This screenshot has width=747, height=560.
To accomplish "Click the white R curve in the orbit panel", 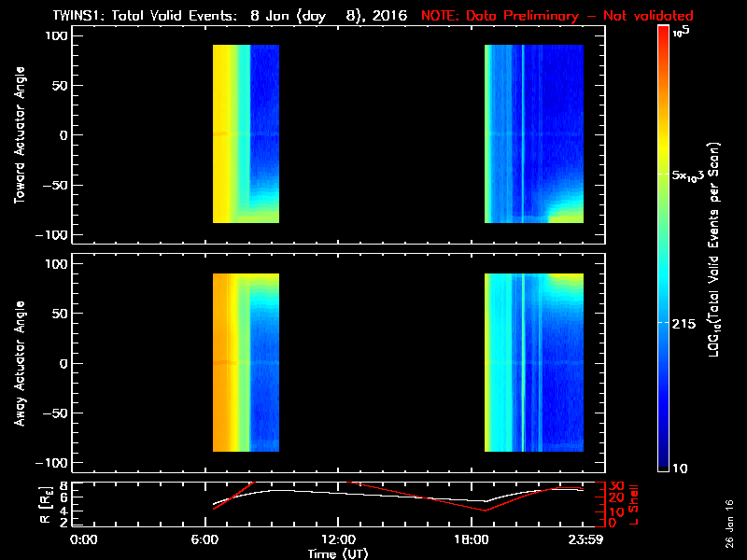I will pos(338,494).
